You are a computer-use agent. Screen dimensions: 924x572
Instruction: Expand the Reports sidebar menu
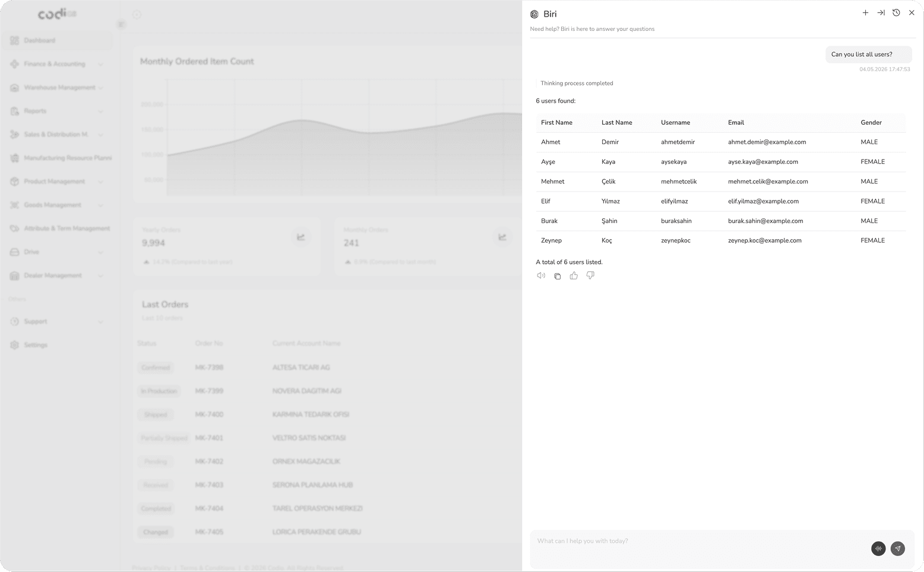coord(58,111)
